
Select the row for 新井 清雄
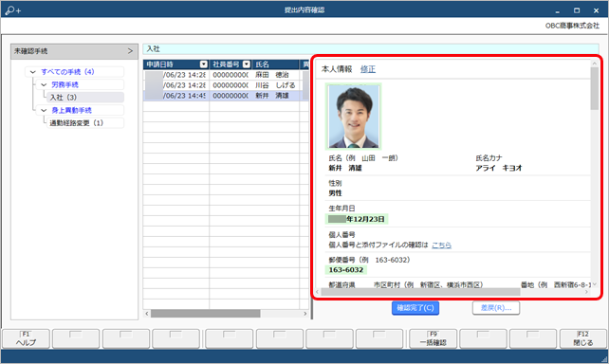226,96
